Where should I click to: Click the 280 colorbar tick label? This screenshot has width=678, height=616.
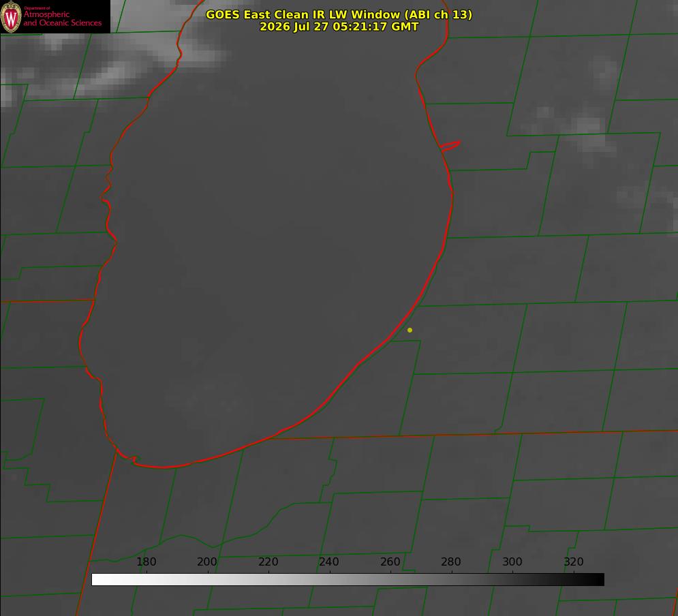(450, 561)
